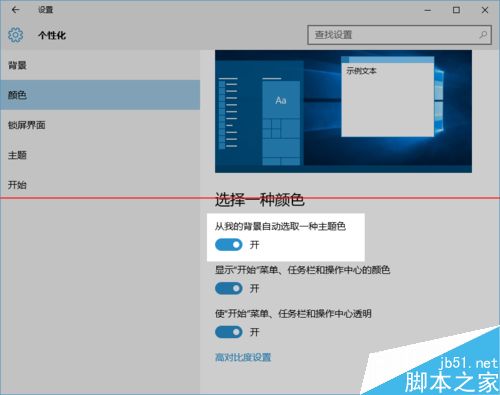Toggle Start menu and taskbar transparency
The height and width of the screenshot is (395, 500).
click(x=229, y=332)
